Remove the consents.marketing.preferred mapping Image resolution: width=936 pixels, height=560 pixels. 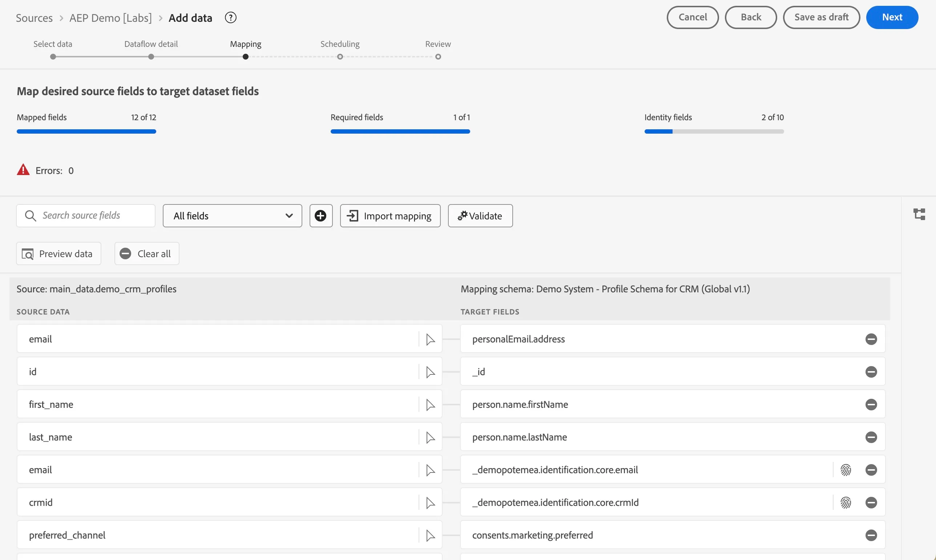point(871,535)
